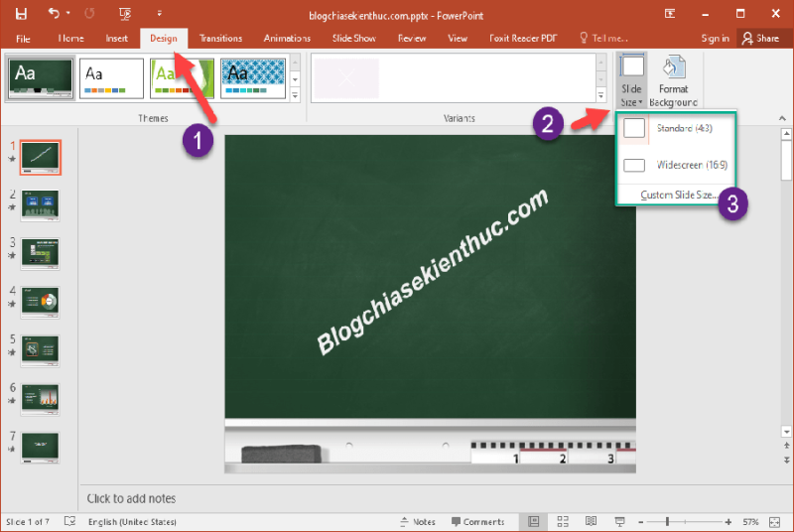Apply the blue patterned theme
Viewport: 794px width, 532px height.
[x=253, y=78]
